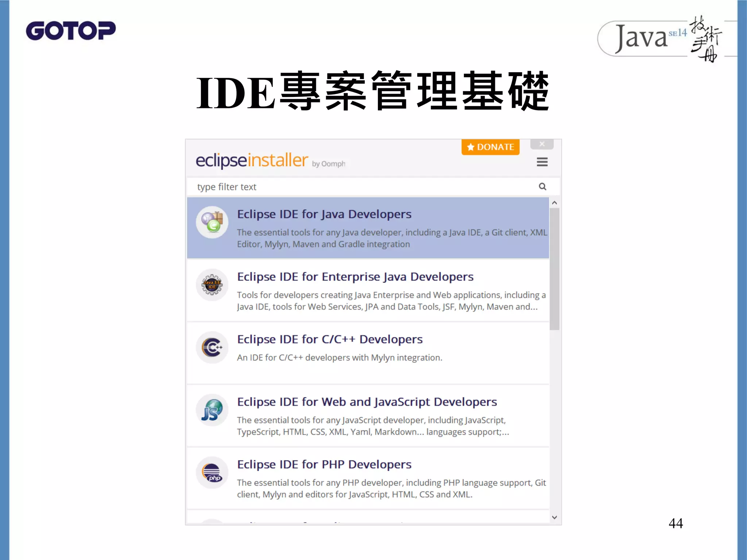This screenshot has height=560, width=747.
Task: Select Eclipse IDE for Java Developers
Action: (x=368, y=228)
